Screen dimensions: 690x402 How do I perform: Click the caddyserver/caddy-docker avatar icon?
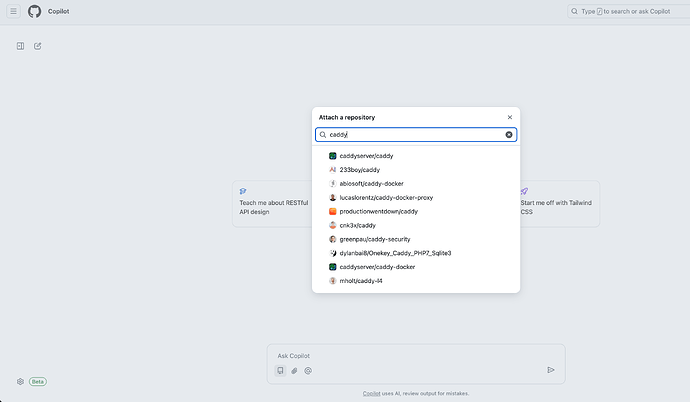333,267
